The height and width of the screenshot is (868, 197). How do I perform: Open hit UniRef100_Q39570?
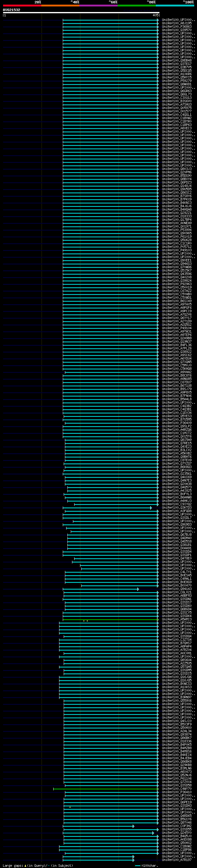177,30
